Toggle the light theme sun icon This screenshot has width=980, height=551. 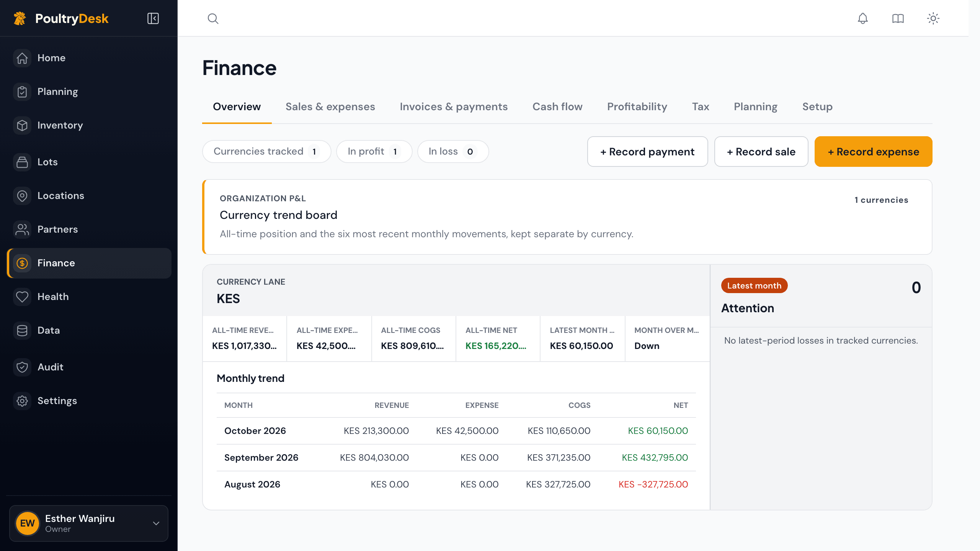pos(933,18)
